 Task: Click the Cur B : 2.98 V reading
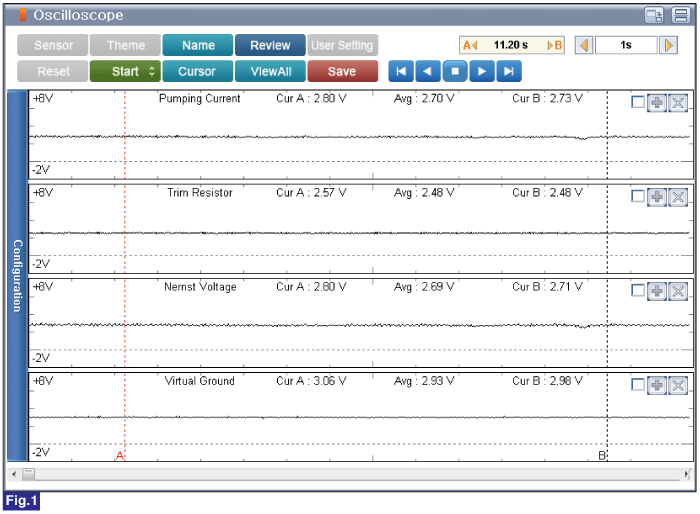point(547,381)
